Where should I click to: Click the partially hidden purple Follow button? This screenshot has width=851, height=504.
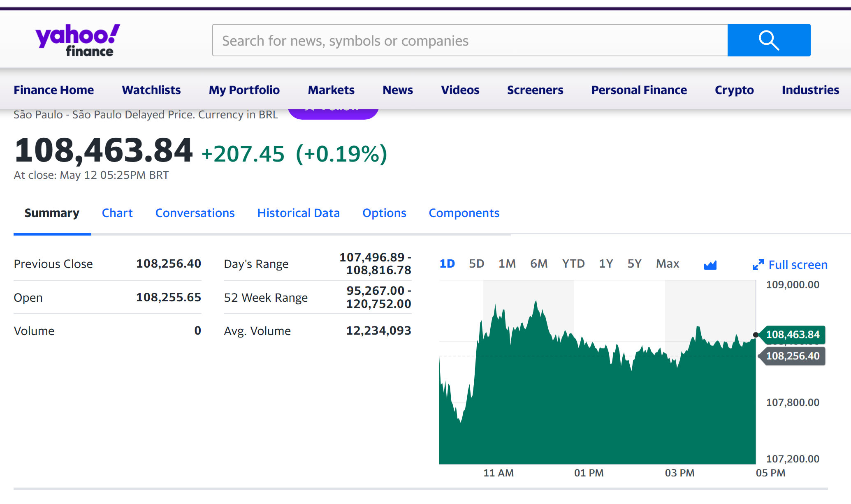point(333,114)
